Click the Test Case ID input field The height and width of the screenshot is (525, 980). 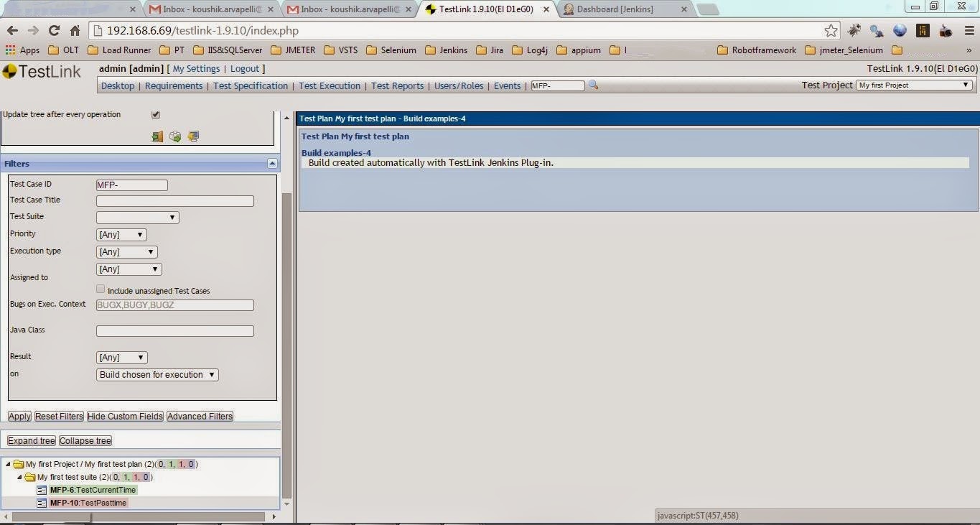tap(132, 185)
